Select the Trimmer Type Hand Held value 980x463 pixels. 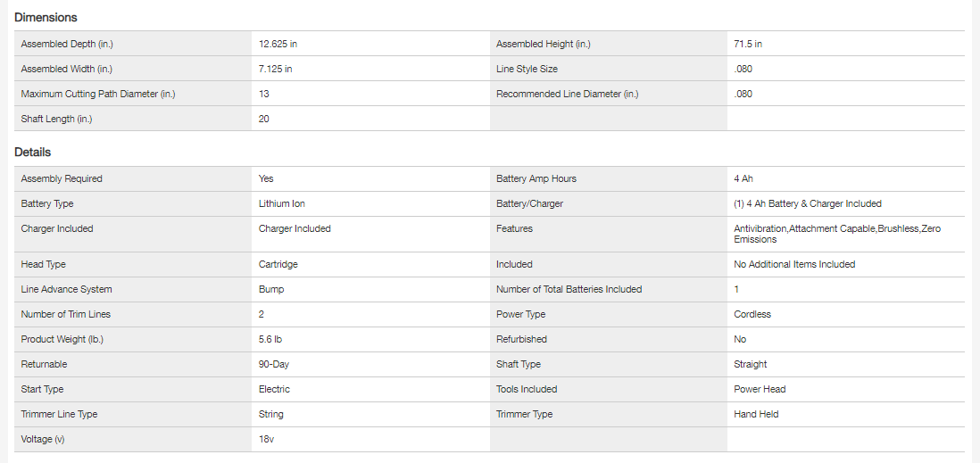(x=757, y=414)
